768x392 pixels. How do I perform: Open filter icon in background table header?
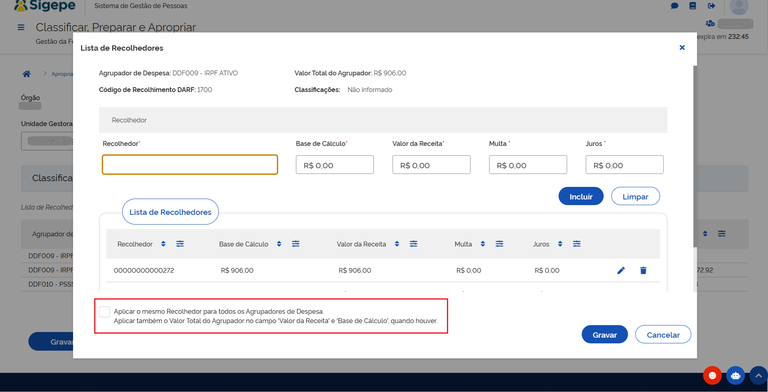[x=721, y=234]
